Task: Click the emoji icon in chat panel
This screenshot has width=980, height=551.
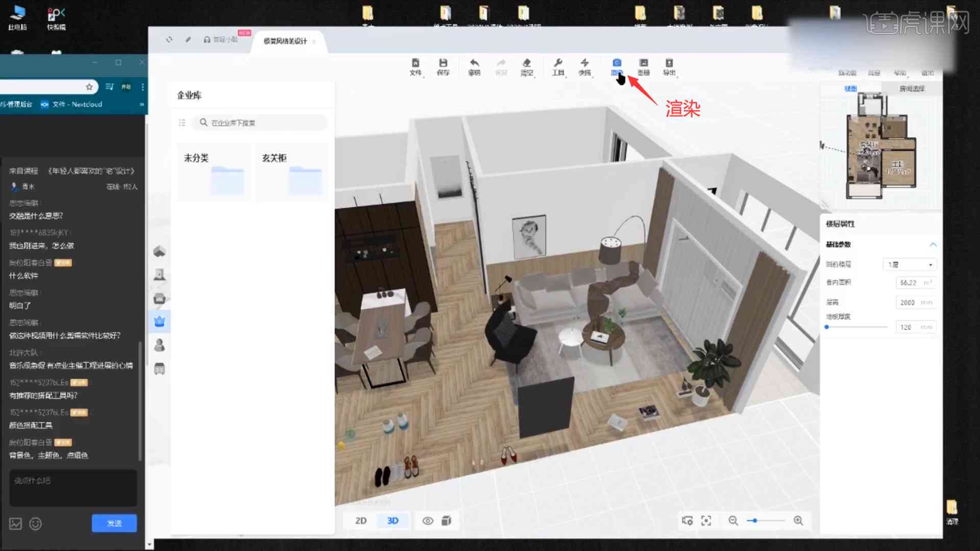Action: coord(35,523)
